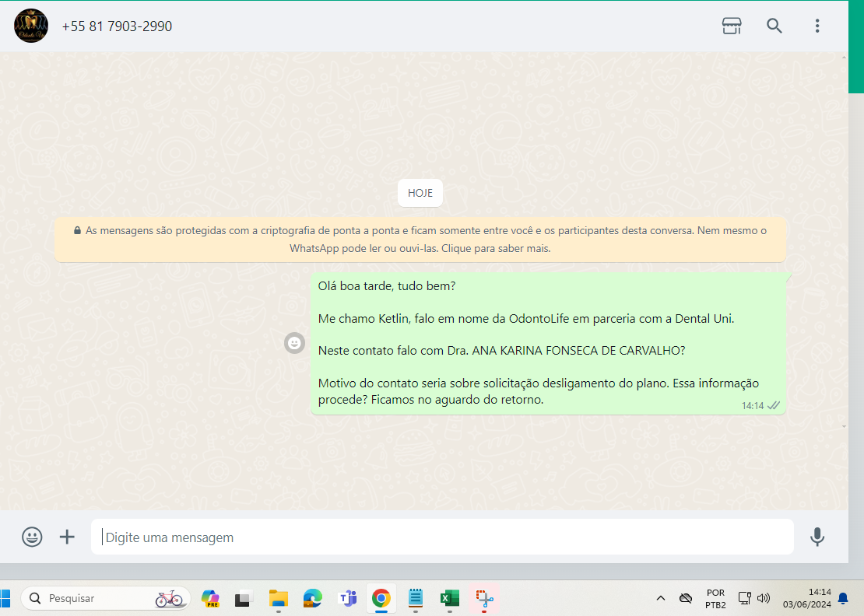Click the contact profile picture
Screen dimensions: 864x616
pos(31,26)
